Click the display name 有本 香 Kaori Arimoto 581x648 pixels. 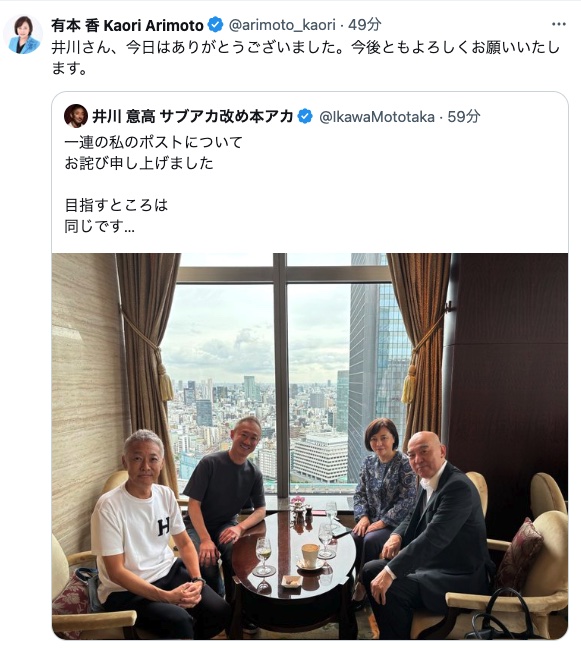point(127,26)
